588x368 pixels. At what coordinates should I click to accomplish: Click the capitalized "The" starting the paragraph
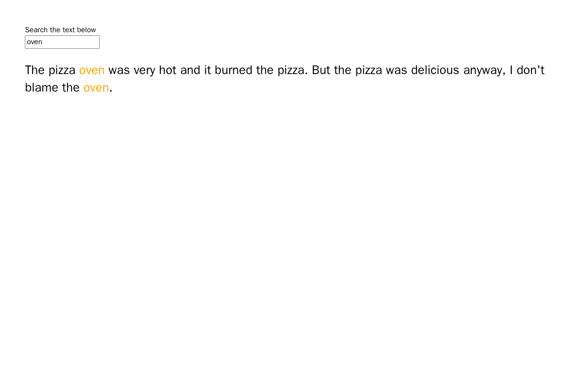click(35, 70)
